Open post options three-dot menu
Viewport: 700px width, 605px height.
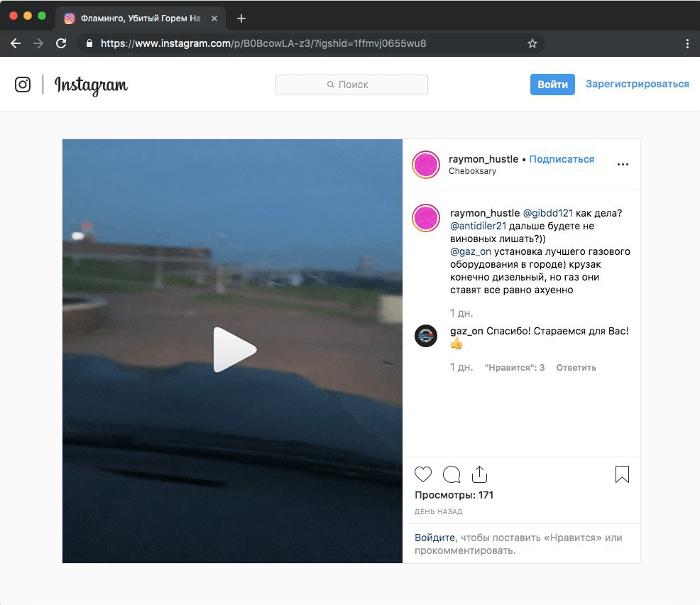pyautogui.click(x=623, y=164)
